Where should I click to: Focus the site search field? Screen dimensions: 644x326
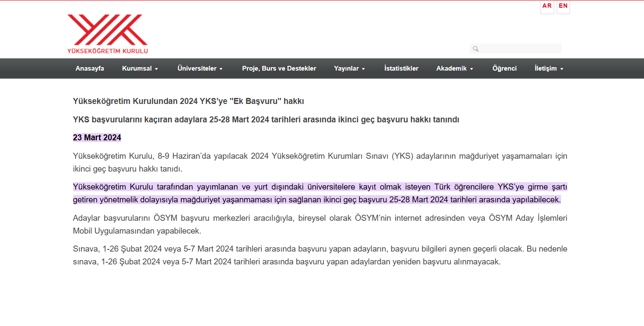(516, 49)
